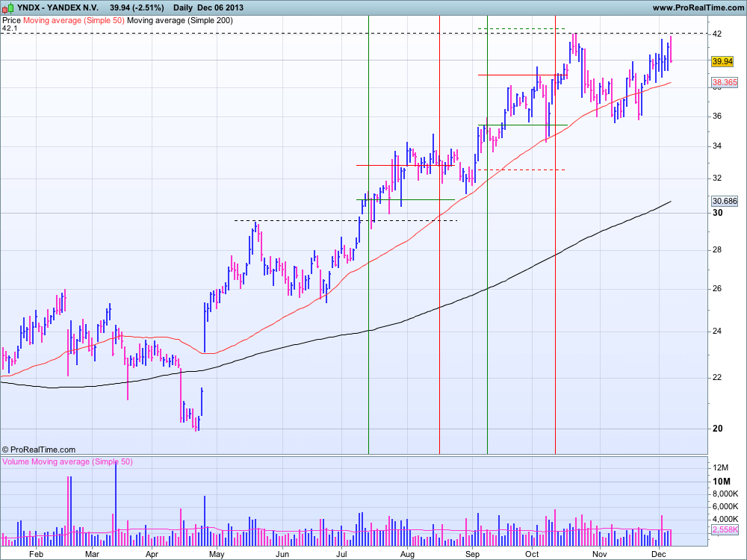The height and width of the screenshot is (560, 747).
Task: Click the May label on time axis
Action: 217,555
